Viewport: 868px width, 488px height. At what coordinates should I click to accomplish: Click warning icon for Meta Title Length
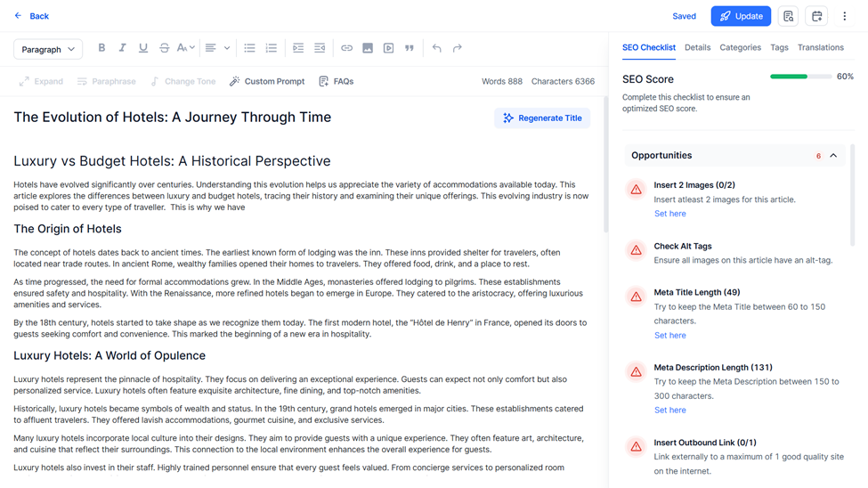(636, 297)
